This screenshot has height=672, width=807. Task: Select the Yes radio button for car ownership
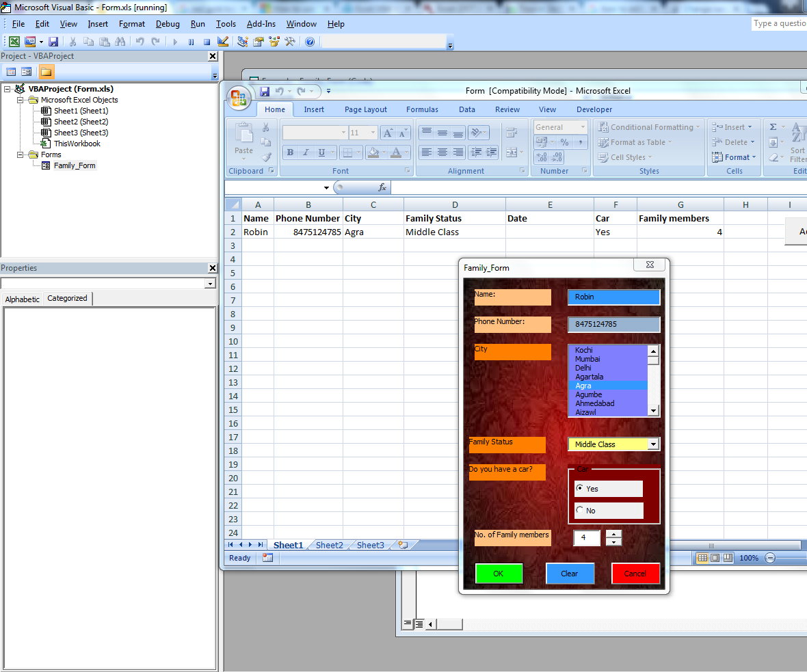pos(581,488)
